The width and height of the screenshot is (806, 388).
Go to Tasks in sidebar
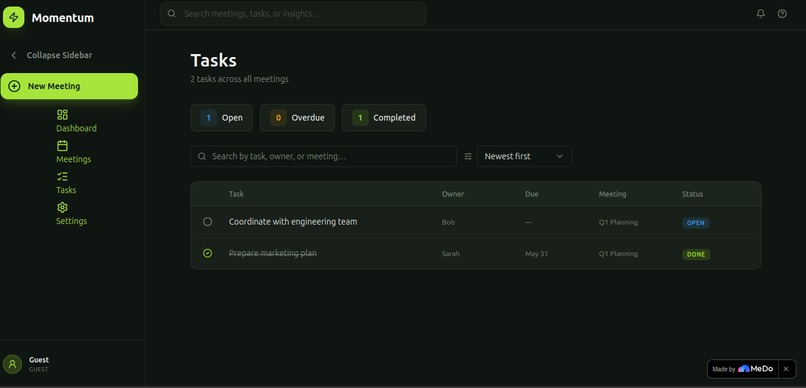[x=66, y=190]
